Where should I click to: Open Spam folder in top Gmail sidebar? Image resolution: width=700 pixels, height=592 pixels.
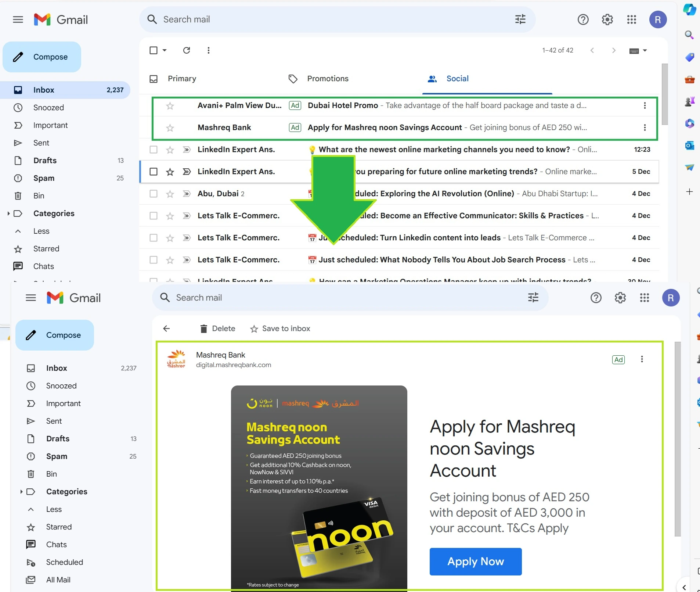pyautogui.click(x=44, y=178)
